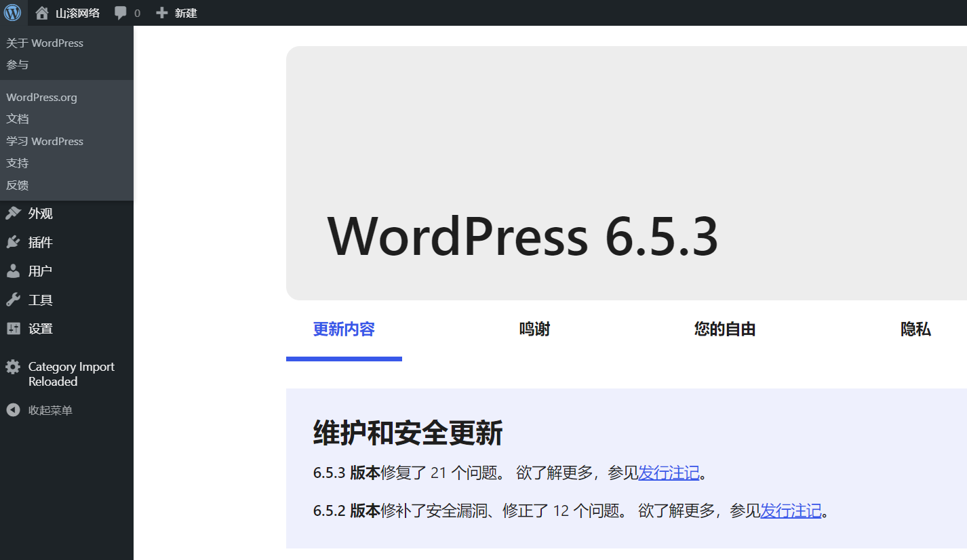Screen dimensions: 967x560
Task: Click the 用户 person icon
Action: [x=13, y=271]
